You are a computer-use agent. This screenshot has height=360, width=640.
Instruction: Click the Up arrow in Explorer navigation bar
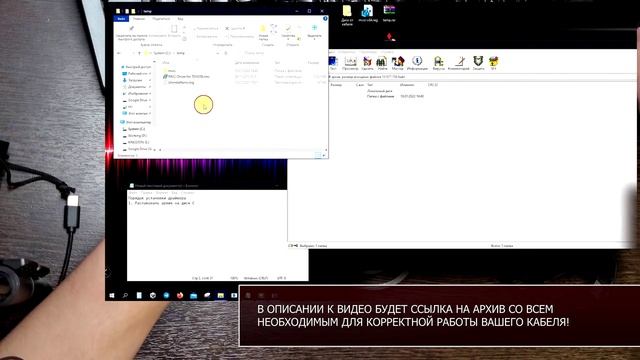[x=140, y=53]
